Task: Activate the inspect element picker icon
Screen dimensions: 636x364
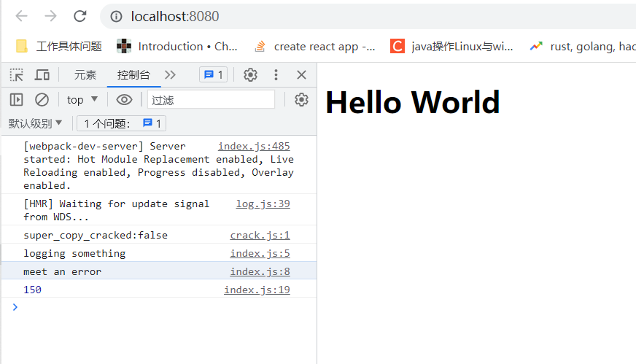Action: click(16, 75)
